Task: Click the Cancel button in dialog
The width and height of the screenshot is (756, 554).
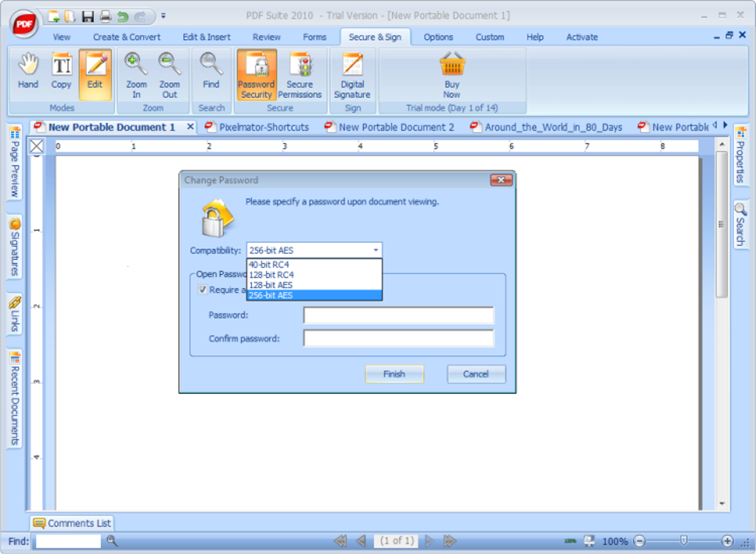Action: point(476,374)
